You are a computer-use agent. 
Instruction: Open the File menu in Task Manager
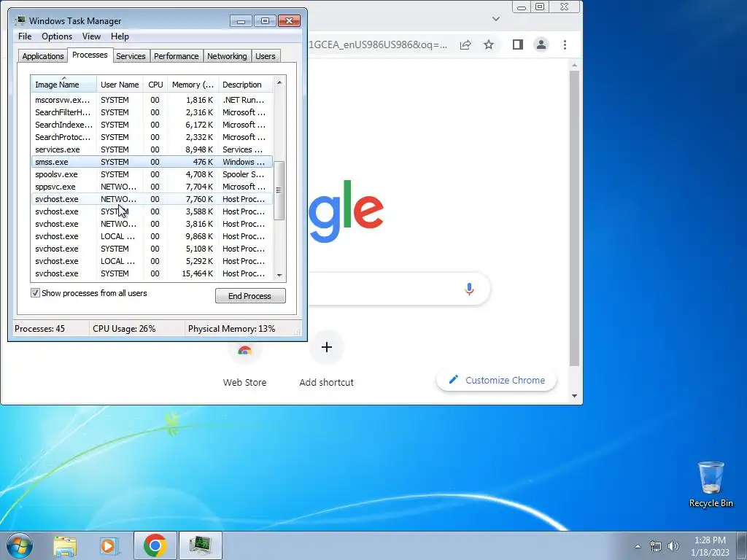[25, 36]
